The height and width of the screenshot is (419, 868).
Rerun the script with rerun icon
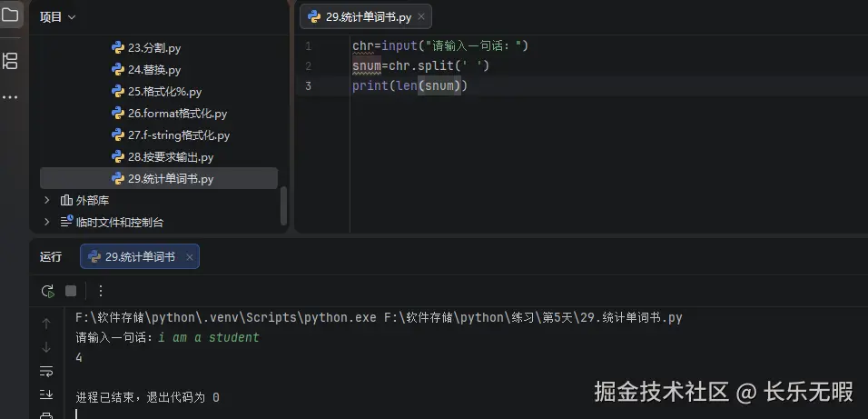coord(48,291)
